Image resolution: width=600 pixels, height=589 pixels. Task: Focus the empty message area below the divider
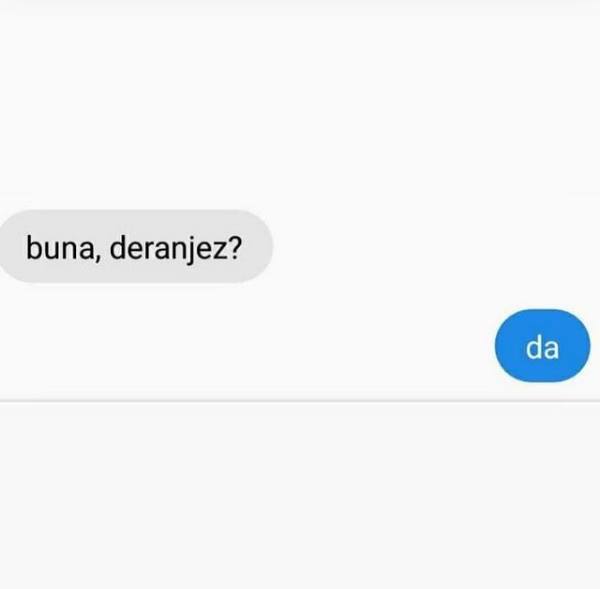point(300,496)
